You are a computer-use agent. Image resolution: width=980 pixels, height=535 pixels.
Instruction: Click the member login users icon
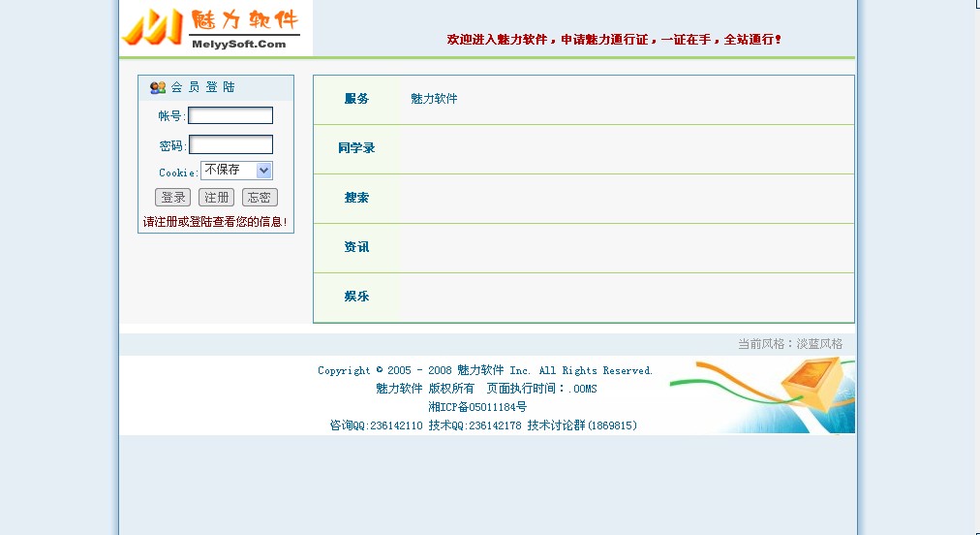[x=158, y=87]
